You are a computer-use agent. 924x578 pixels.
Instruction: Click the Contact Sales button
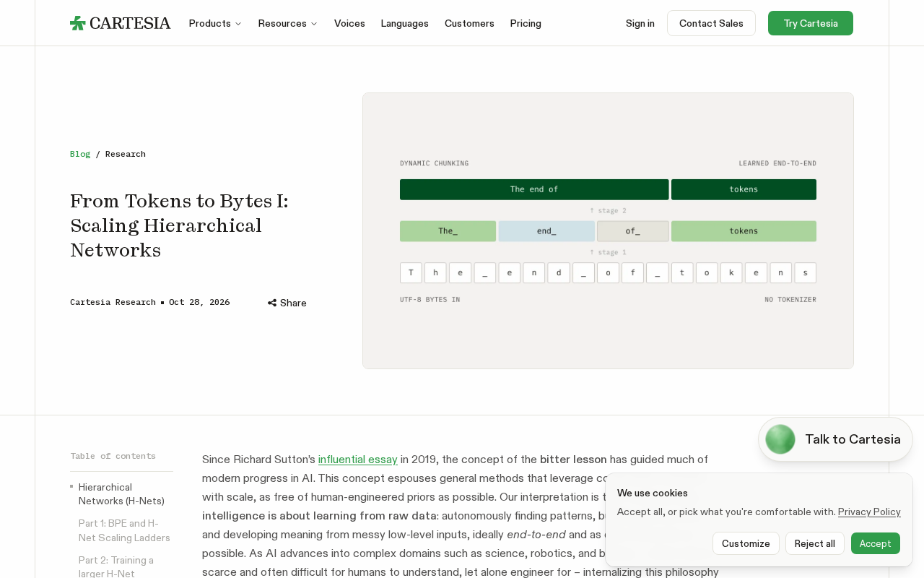[x=711, y=23]
